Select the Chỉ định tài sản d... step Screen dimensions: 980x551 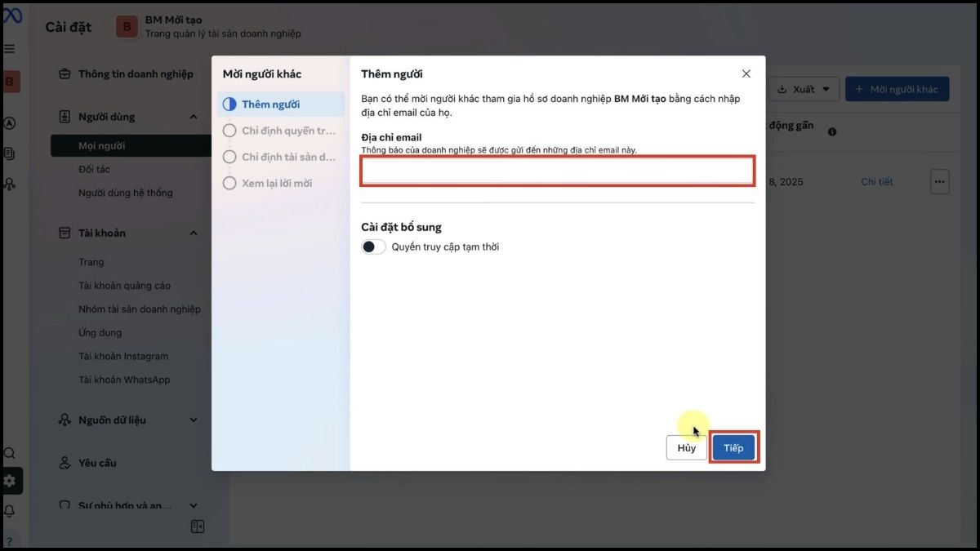click(282, 157)
